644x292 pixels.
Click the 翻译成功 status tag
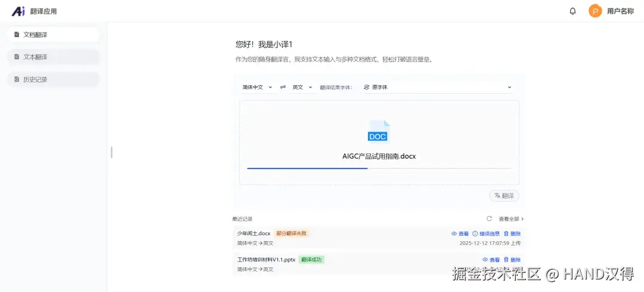tap(311, 260)
